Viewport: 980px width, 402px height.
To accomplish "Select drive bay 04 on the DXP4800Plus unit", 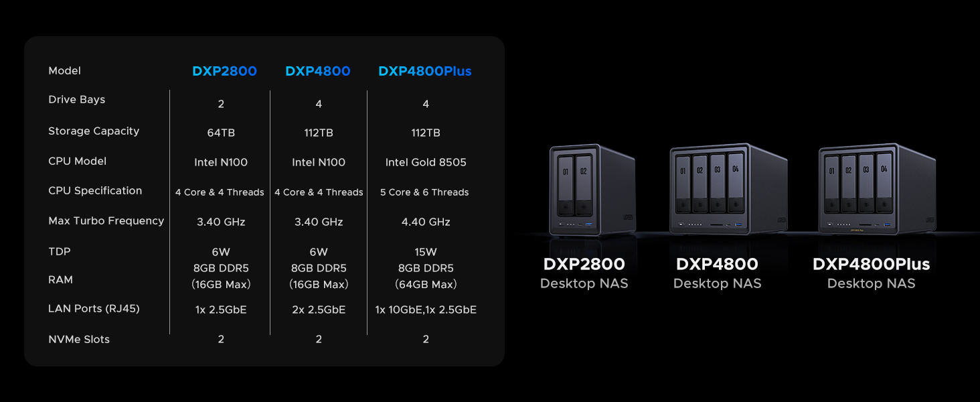I will point(884,180).
